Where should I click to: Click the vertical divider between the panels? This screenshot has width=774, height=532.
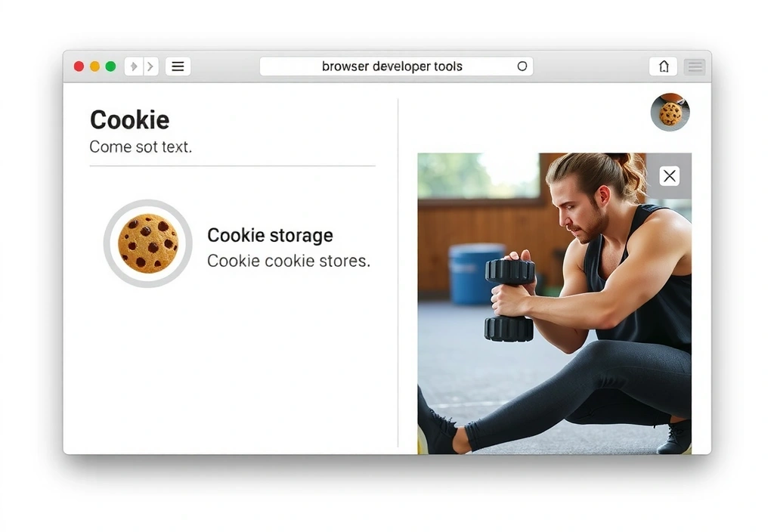(x=398, y=273)
